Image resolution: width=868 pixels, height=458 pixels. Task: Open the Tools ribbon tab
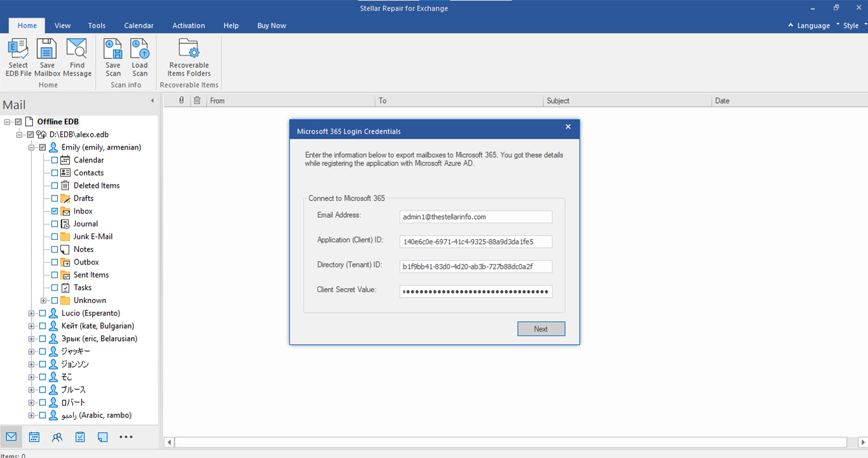coord(97,25)
